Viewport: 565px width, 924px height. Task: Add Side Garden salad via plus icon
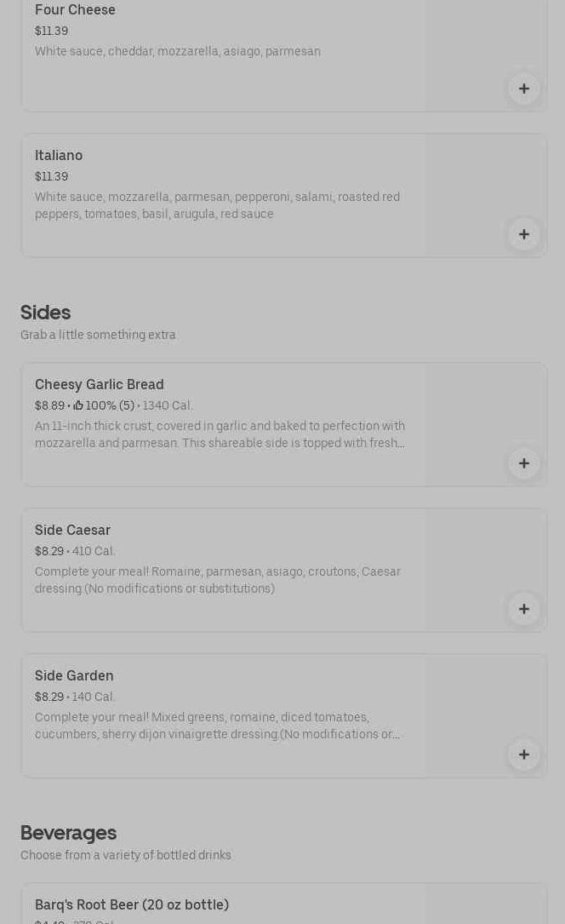[x=523, y=755]
